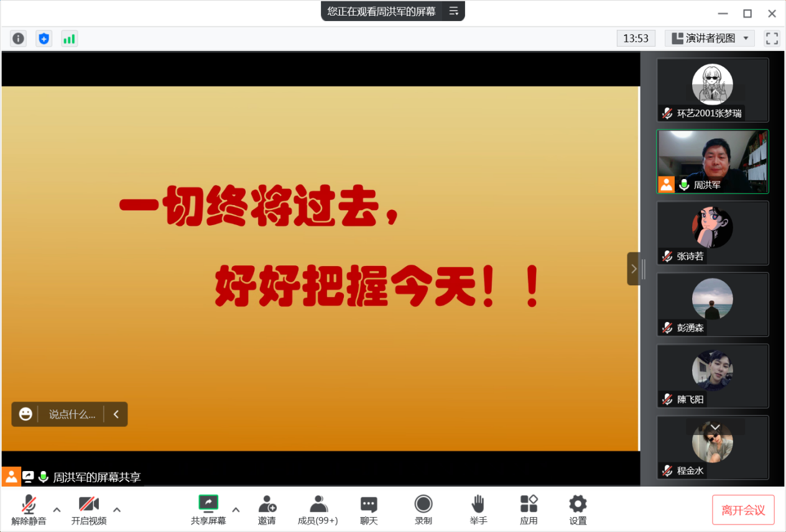This screenshot has width=786, height=532.
Task: Open the Members (成员) list
Action: [318, 510]
